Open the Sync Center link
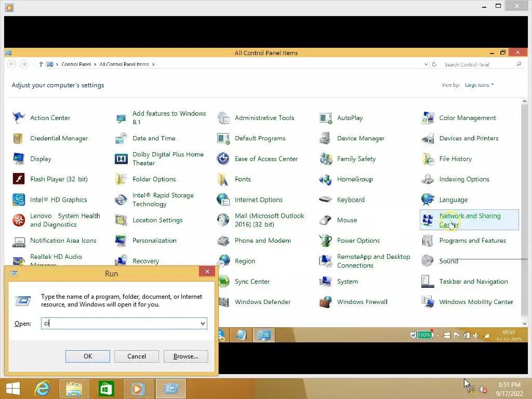 (x=252, y=282)
